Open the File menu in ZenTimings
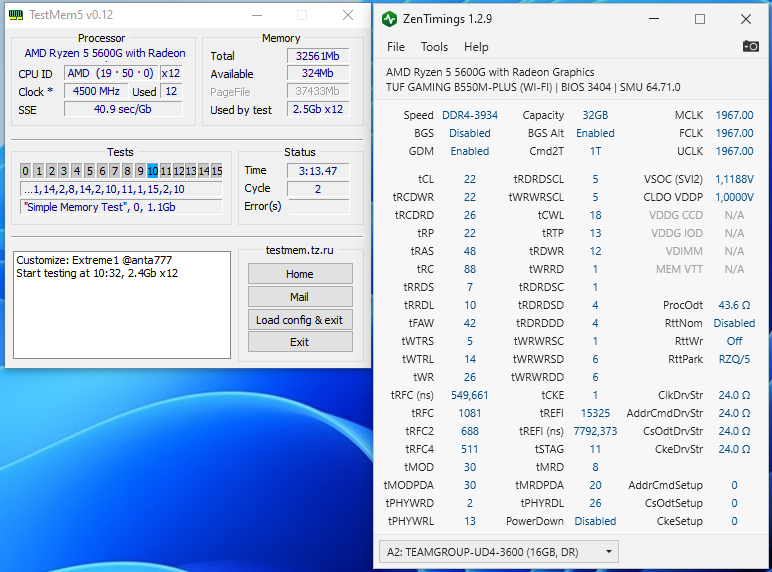772x572 pixels. click(396, 47)
